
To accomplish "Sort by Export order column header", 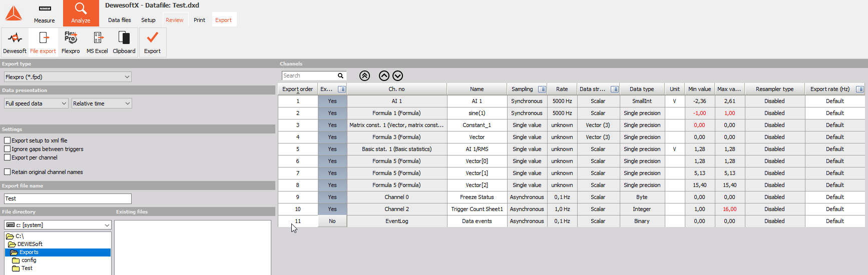I will pos(298,89).
